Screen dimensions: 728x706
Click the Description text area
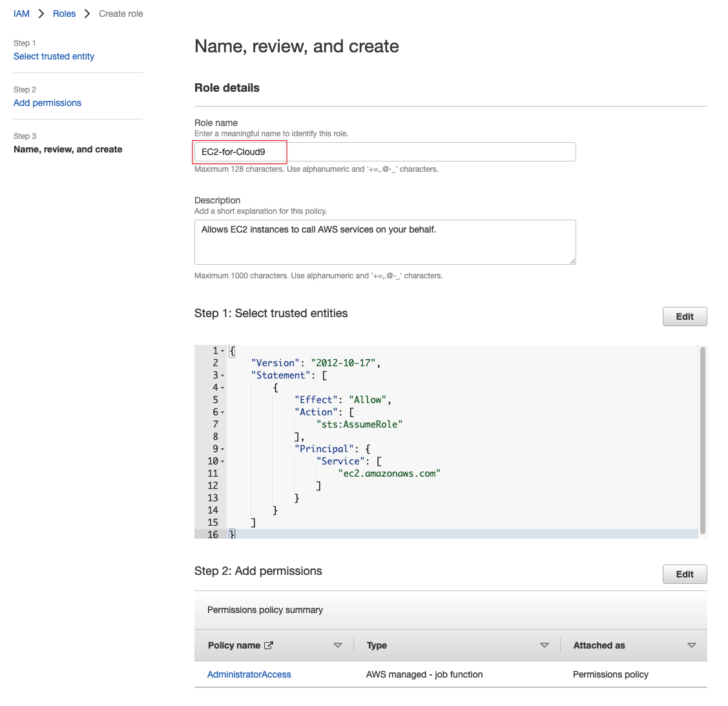click(x=385, y=242)
